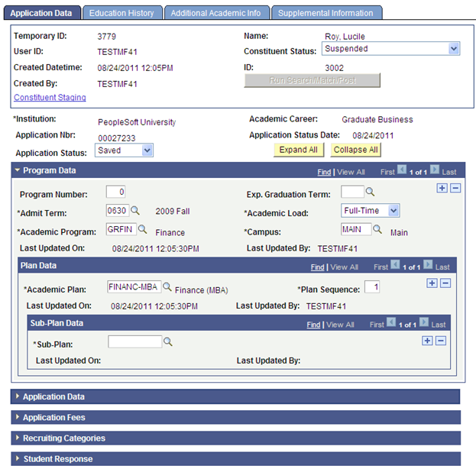Click Last in the Program Data header

tap(449, 172)
